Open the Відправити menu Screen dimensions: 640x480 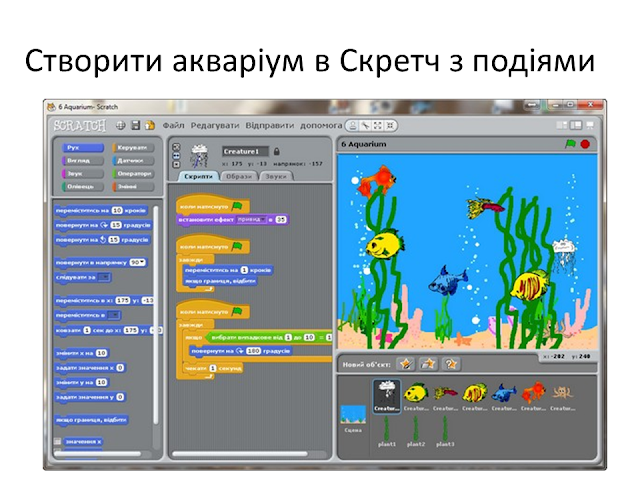[269, 126]
